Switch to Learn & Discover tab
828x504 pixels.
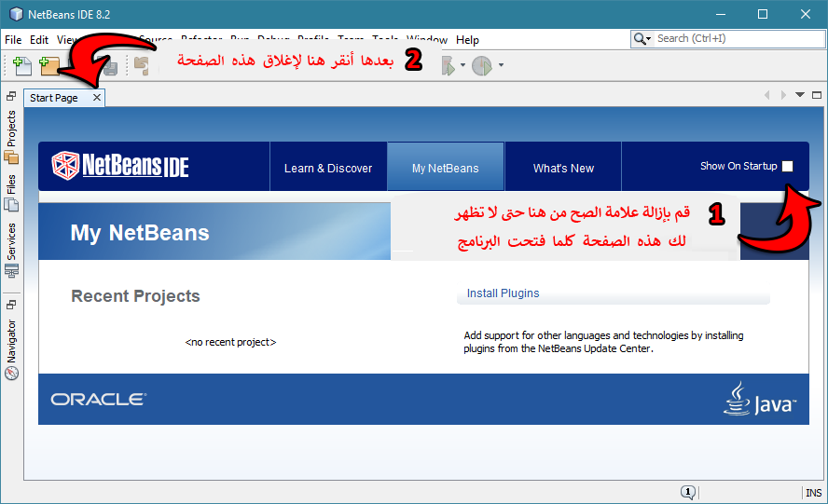point(328,169)
